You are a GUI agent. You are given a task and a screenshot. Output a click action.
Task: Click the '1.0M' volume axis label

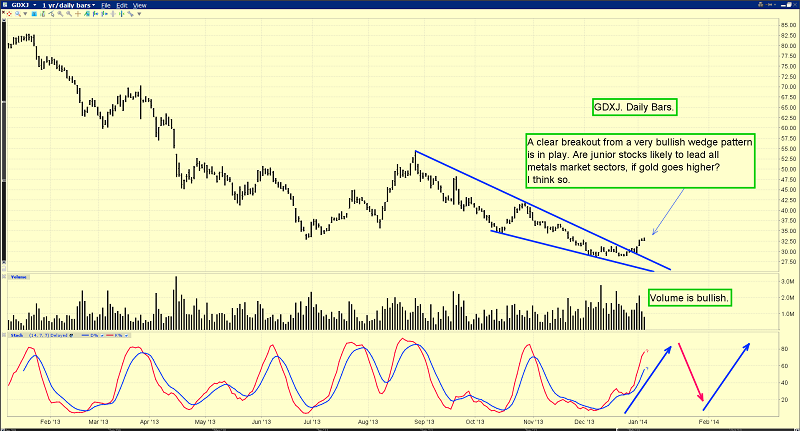[x=788, y=314]
